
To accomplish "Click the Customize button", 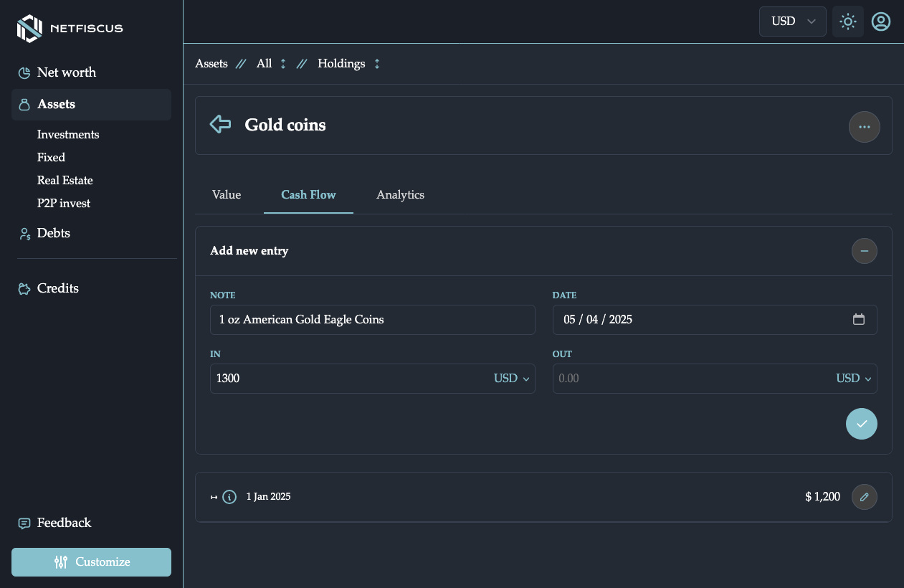I will [x=91, y=562].
